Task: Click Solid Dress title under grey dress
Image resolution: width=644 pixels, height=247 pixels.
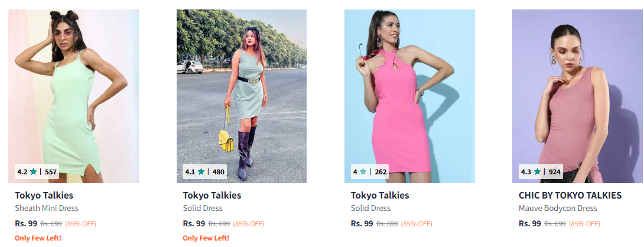Action: tap(203, 209)
